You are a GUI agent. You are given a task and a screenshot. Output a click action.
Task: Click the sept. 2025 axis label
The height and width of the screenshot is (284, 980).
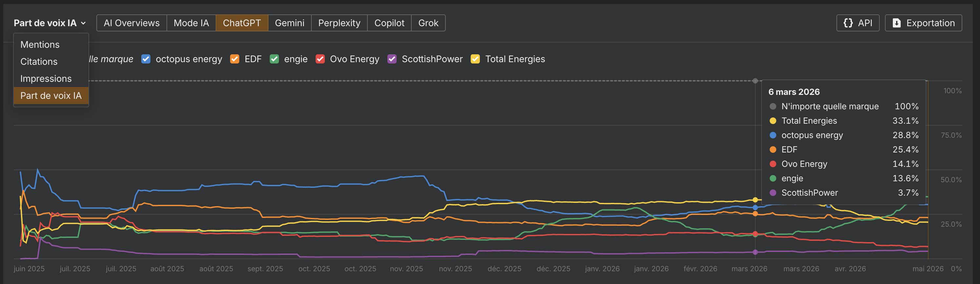coord(265,269)
